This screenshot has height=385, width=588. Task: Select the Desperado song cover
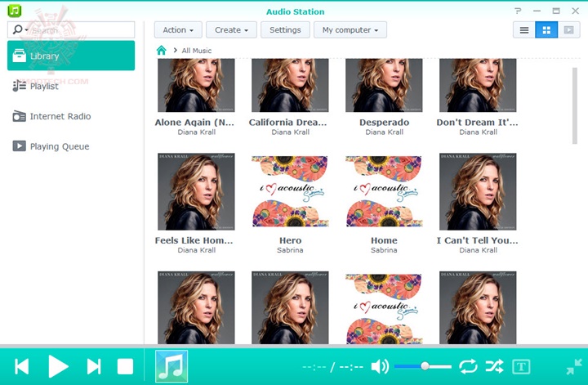pos(384,85)
